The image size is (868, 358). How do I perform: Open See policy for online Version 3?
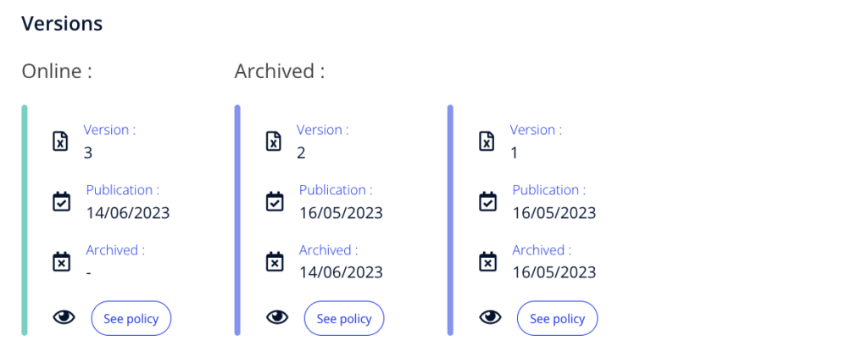pyautogui.click(x=131, y=319)
